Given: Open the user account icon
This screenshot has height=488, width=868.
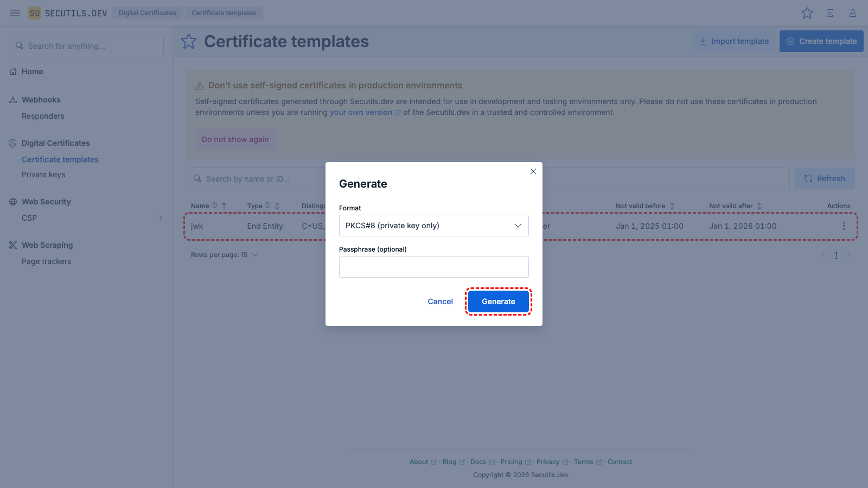Looking at the screenshot, I should [x=853, y=13].
